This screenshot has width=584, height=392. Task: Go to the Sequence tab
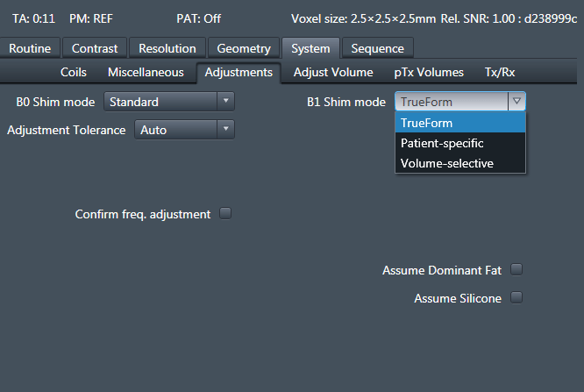click(x=377, y=49)
